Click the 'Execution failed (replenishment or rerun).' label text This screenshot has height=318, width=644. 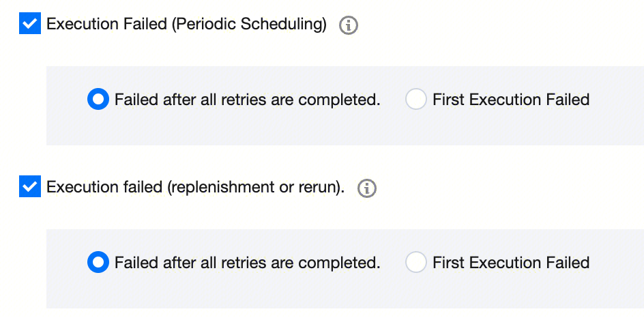point(195,188)
